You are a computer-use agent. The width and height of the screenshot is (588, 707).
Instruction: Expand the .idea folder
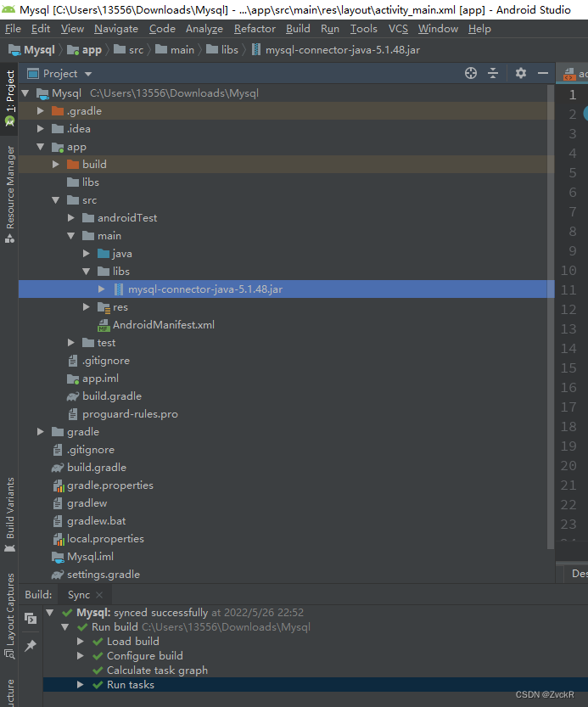click(40, 129)
